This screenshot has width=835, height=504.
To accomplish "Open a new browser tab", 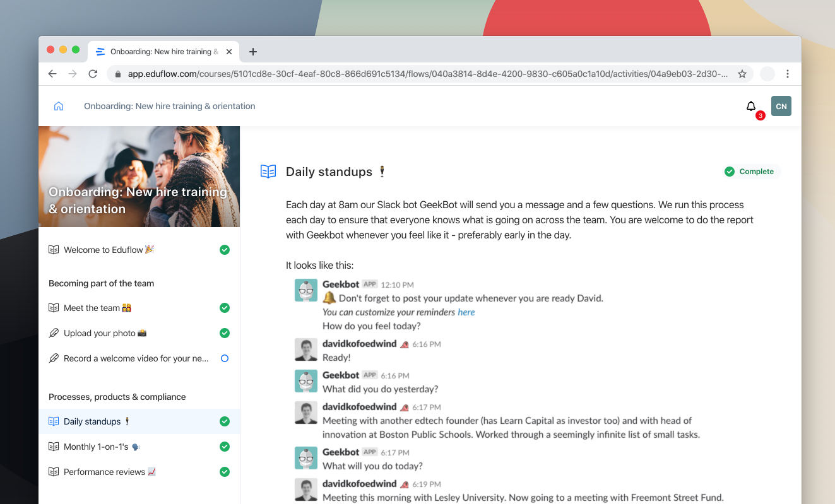I will pos(253,52).
